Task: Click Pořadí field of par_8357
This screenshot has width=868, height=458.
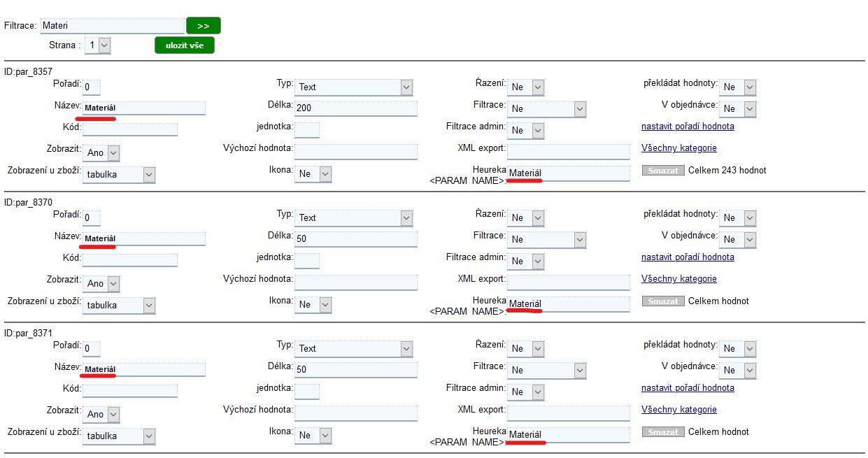Action: [x=92, y=87]
